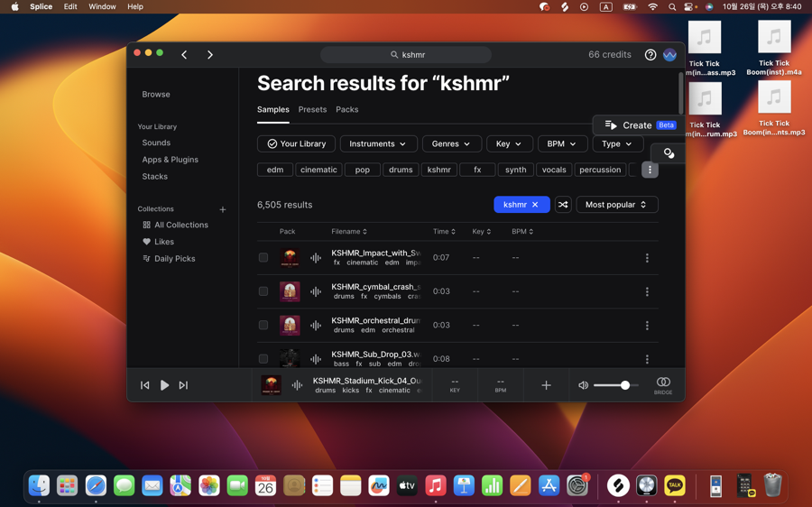
Task: Open the user profile avatar
Action: 669,54
